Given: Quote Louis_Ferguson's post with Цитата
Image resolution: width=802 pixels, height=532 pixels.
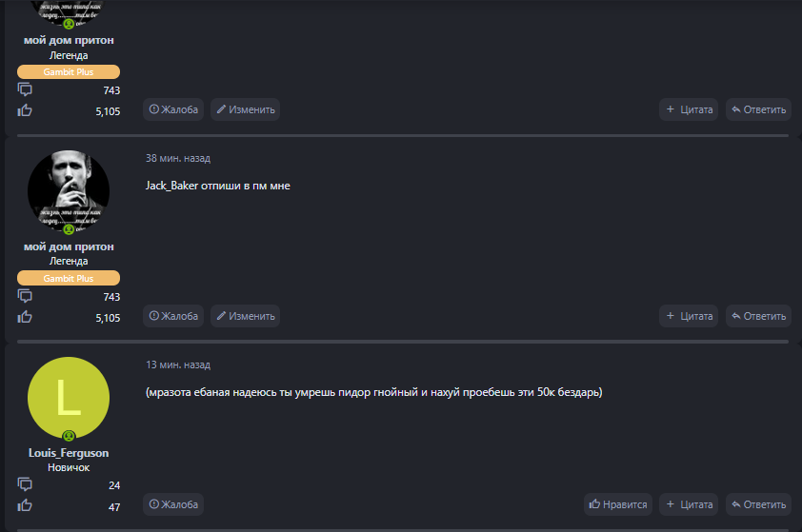Looking at the screenshot, I should tap(689, 504).
